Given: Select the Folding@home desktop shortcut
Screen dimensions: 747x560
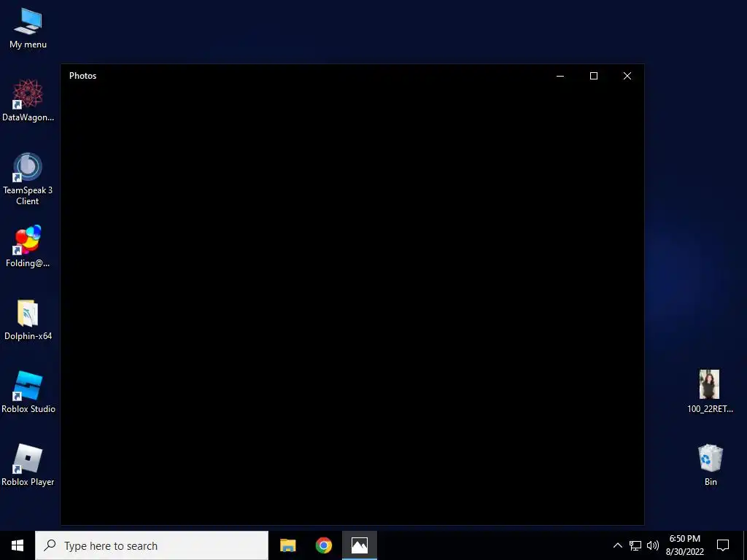Looking at the screenshot, I should (x=28, y=246).
